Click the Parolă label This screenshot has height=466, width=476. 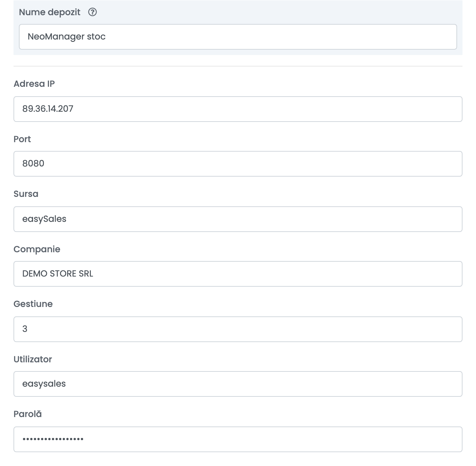[28, 414]
